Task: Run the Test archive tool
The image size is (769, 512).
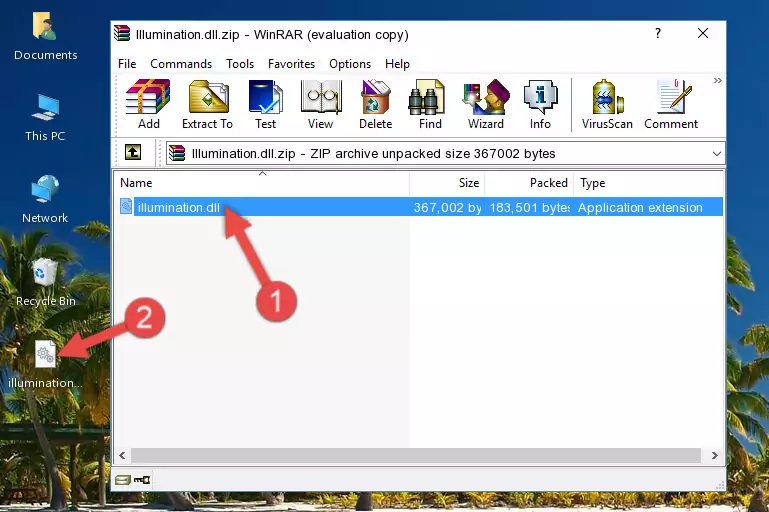Action: tap(265, 104)
